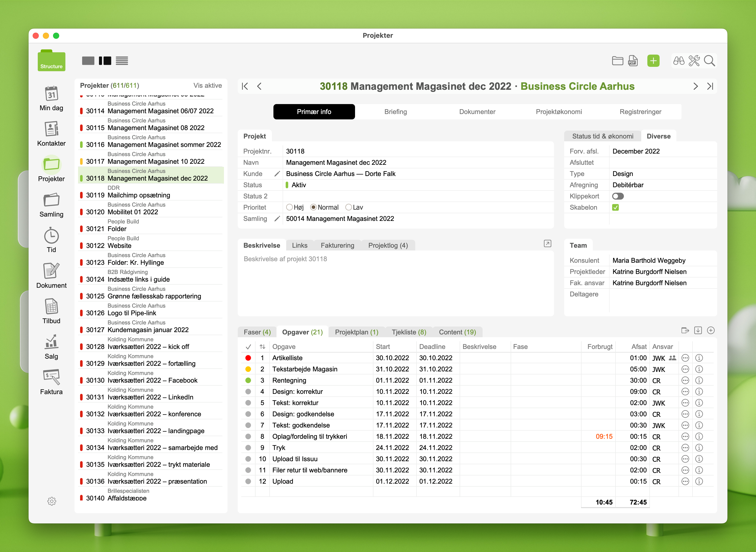
Task: Click red status dot for Artikelliste
Action: click(x=248, y=358)
